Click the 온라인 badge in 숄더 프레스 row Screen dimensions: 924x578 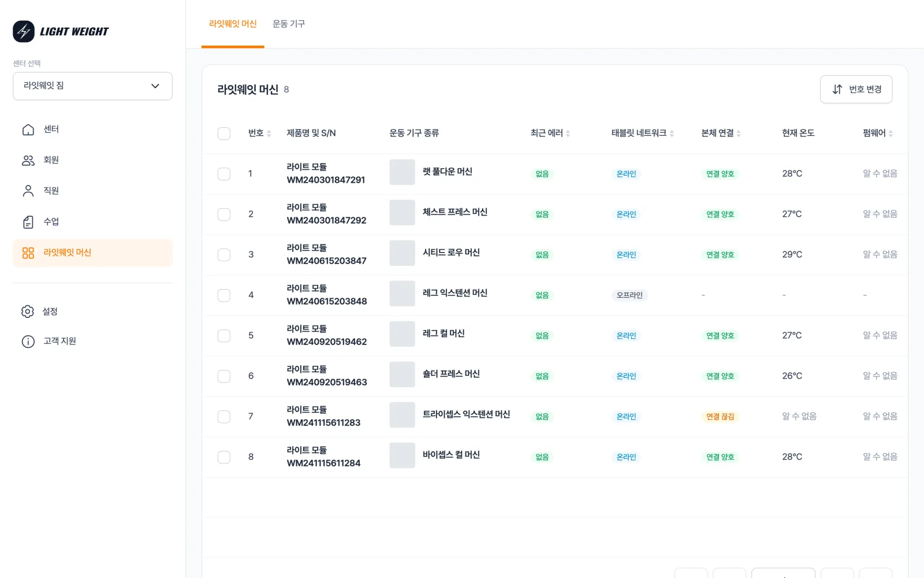point(626,376)
